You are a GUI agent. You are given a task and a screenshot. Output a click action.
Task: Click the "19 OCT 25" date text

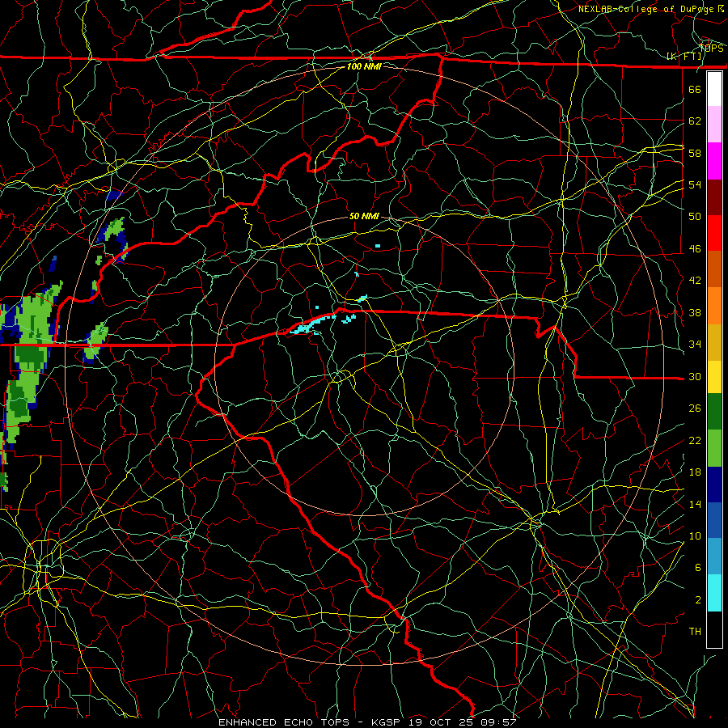(442, 722)
